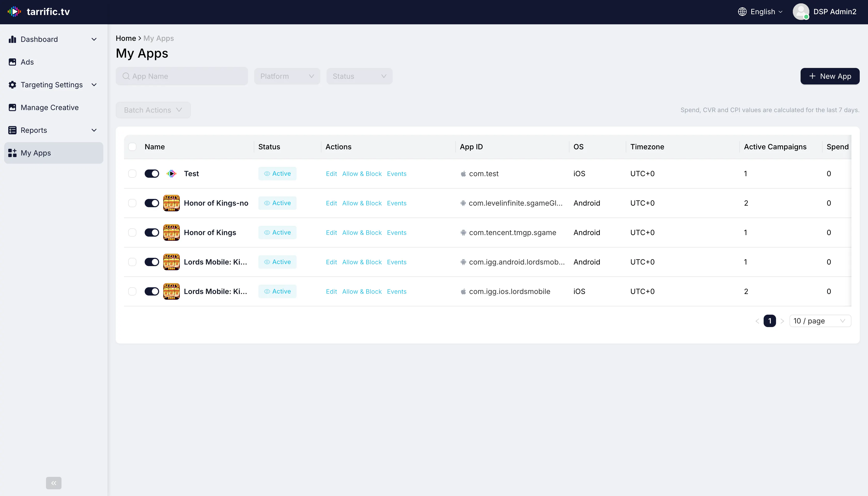
Task: Toggle the switch for Honor of Kings
Action: pos(152,233)
